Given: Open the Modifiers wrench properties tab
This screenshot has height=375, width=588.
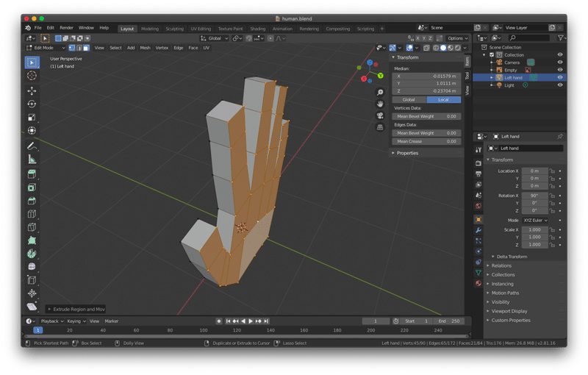Looking at the screenshot, I should (478, 230).
